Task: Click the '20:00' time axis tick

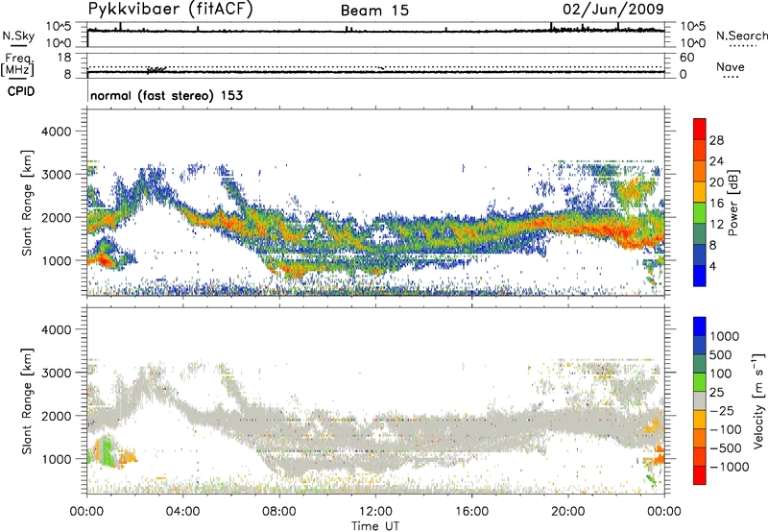Action: click(x=568, y=512)
